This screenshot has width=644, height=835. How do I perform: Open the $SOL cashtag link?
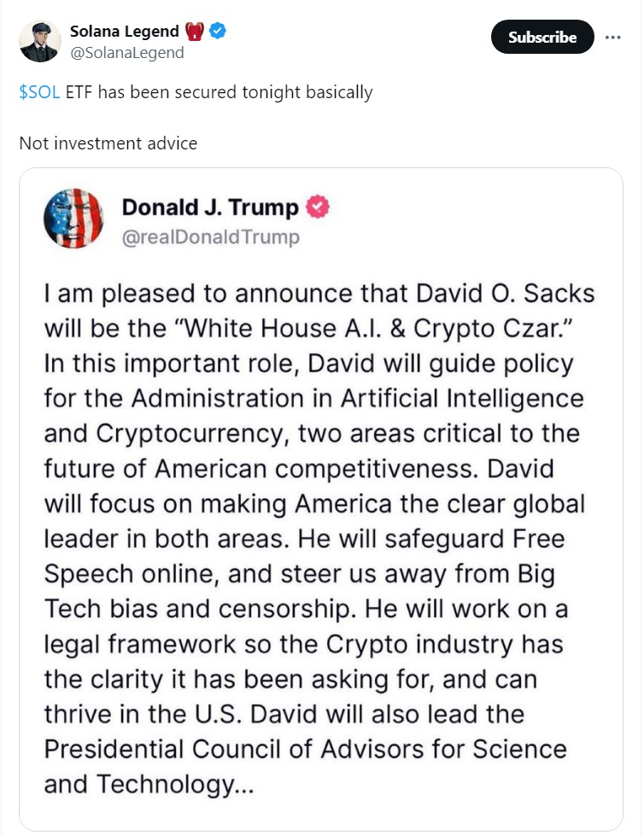pyautogui.click(x=39, y=92)
